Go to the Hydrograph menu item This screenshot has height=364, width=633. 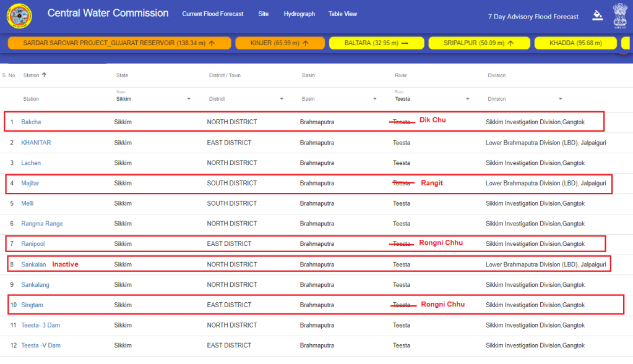coord(299,14)
